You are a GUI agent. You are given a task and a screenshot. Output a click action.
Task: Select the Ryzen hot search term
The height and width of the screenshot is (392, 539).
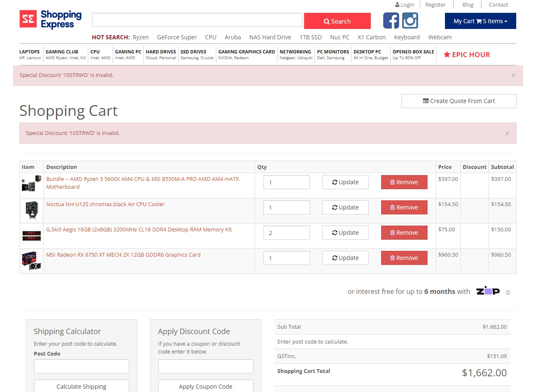click(x=140, y=37)
